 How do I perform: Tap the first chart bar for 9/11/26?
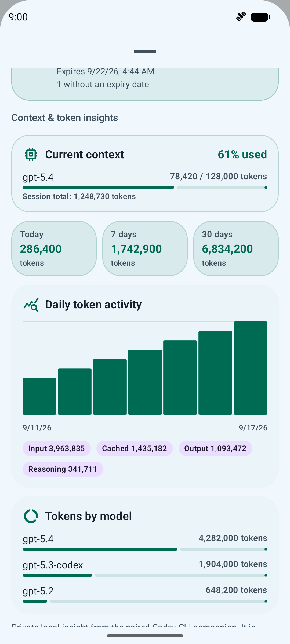click(39, 396)
